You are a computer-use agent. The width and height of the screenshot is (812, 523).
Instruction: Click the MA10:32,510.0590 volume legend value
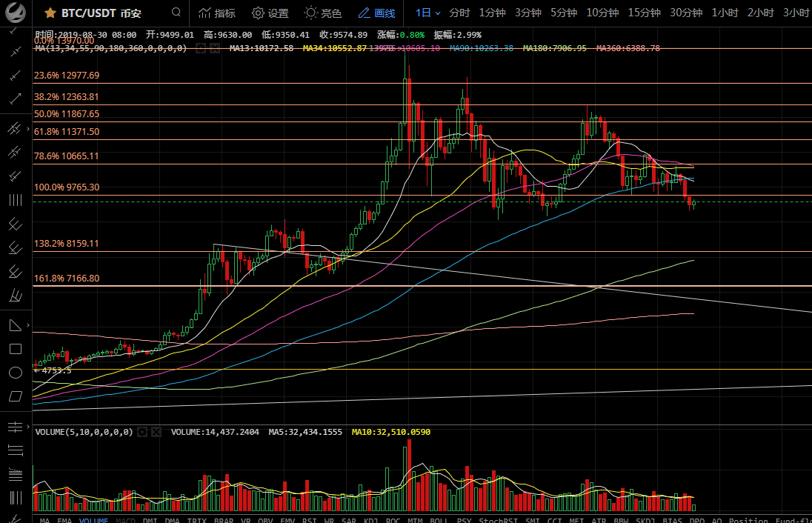[x=391, y=432]
